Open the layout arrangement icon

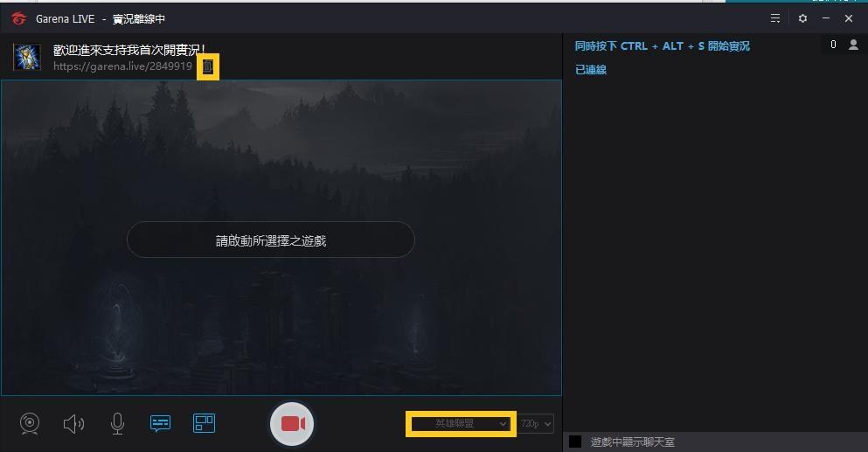(x=204, y=423)
